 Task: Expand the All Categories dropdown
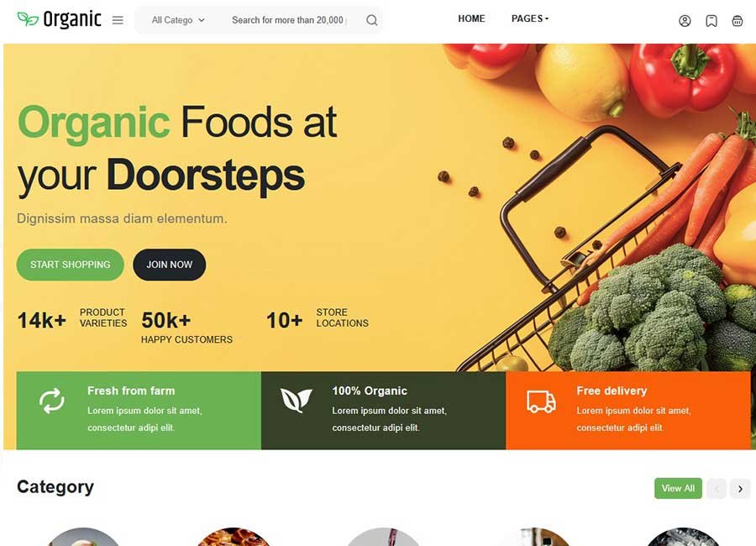178,20
